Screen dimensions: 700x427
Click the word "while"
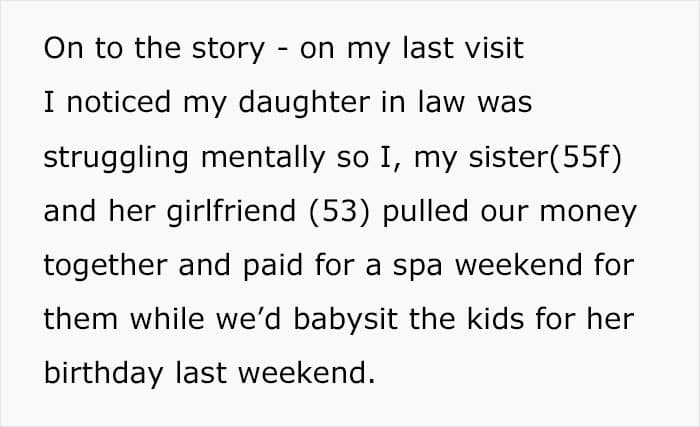coord(167,319)
